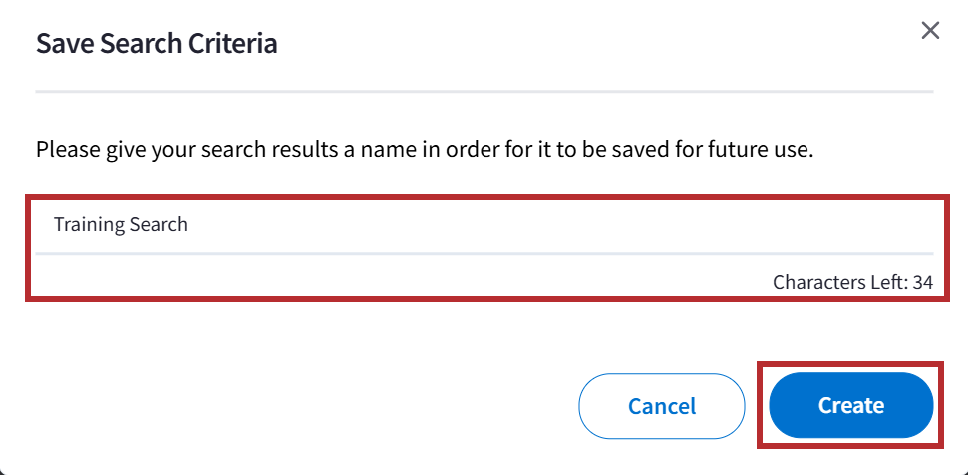Close the Save Search Criteria dialog
968x475 pixels.
[930, 31]
